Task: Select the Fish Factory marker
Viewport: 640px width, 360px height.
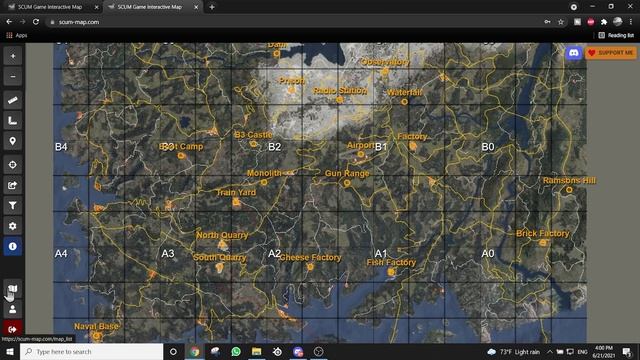Action: tap(391, 272)
